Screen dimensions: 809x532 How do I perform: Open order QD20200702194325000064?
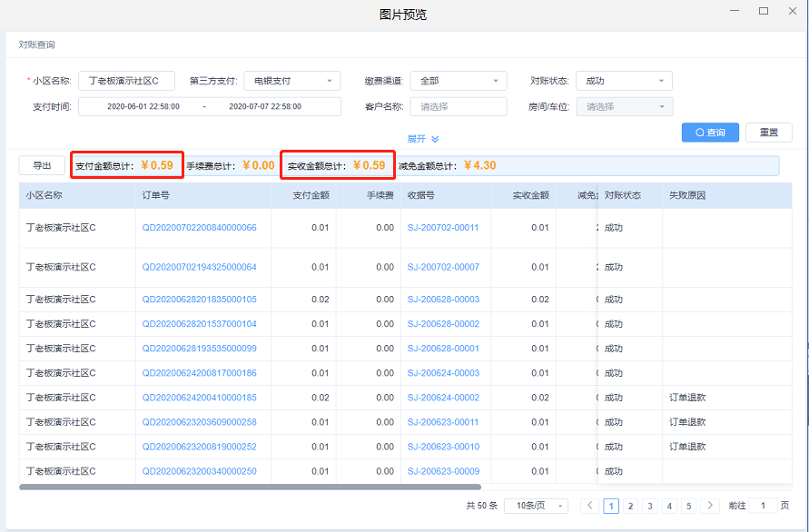click(x=199, y=267)
